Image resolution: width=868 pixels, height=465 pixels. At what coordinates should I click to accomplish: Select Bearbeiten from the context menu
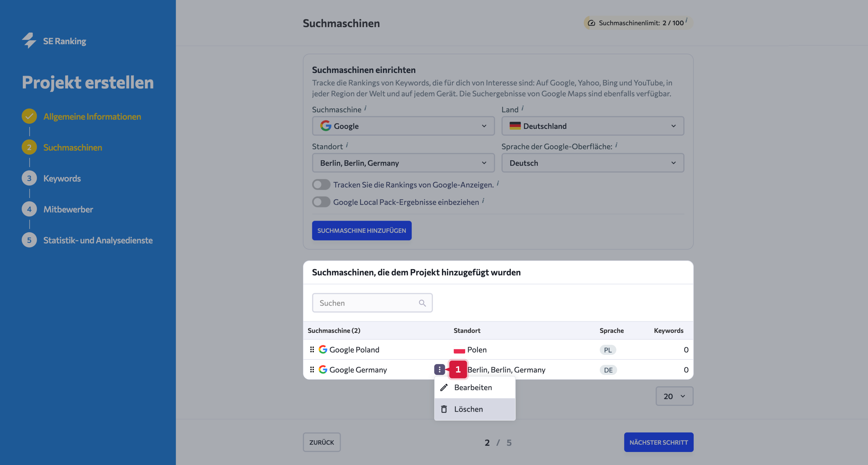475,387
